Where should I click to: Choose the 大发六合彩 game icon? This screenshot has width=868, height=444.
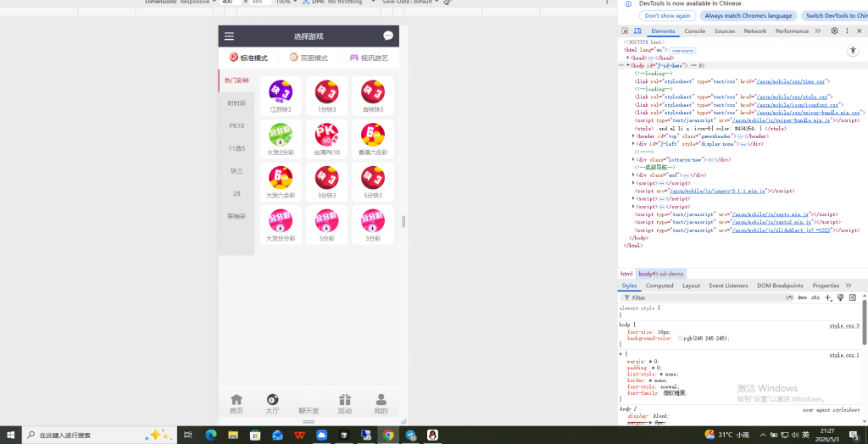(281, 177)
